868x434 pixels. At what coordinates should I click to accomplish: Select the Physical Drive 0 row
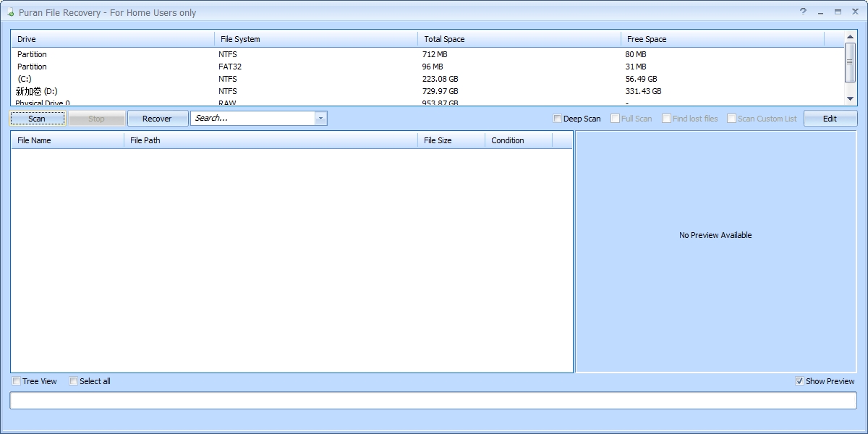427,103
